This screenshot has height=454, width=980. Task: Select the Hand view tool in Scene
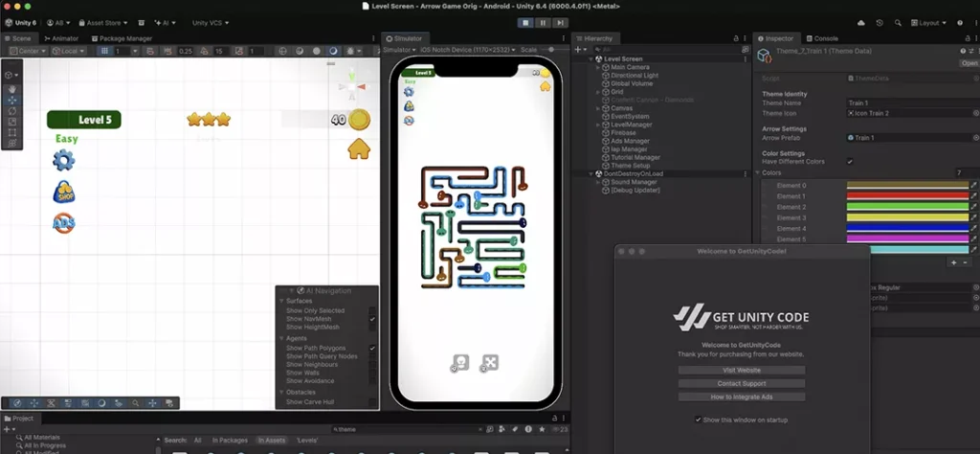(x=11, y=89)
